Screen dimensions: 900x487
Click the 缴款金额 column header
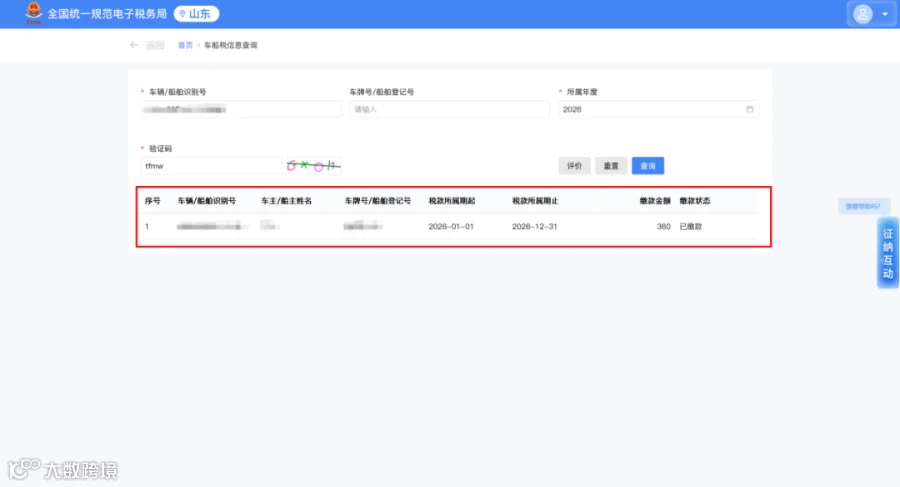pos(655,201)
